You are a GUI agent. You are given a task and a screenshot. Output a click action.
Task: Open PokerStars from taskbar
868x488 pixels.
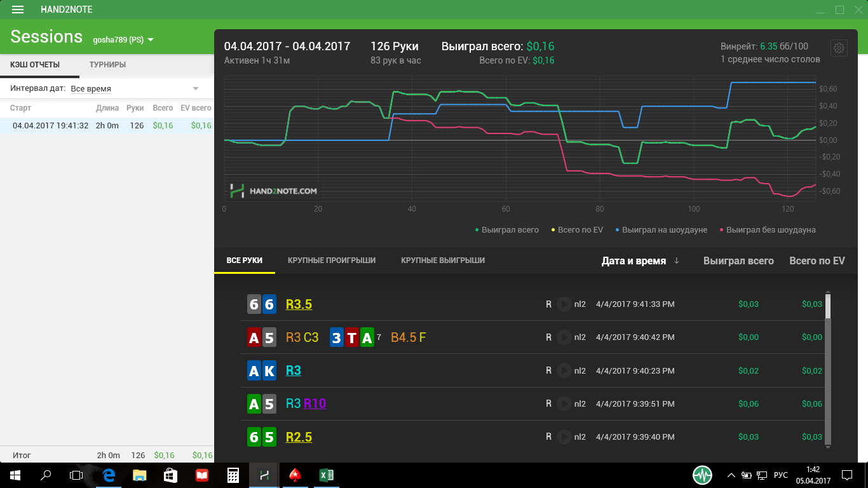point(295,475)
